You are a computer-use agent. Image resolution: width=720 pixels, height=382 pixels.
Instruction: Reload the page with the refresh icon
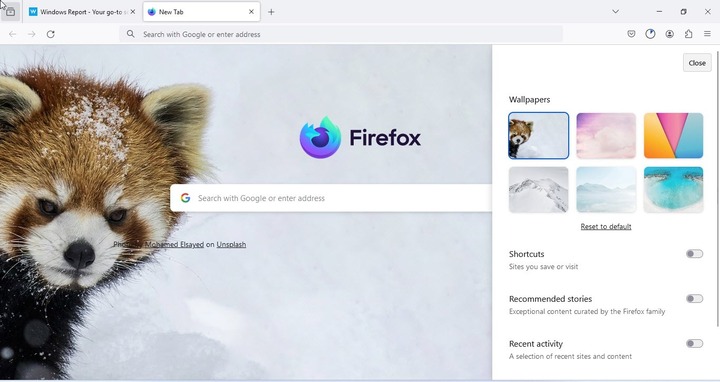click(51, 34)
